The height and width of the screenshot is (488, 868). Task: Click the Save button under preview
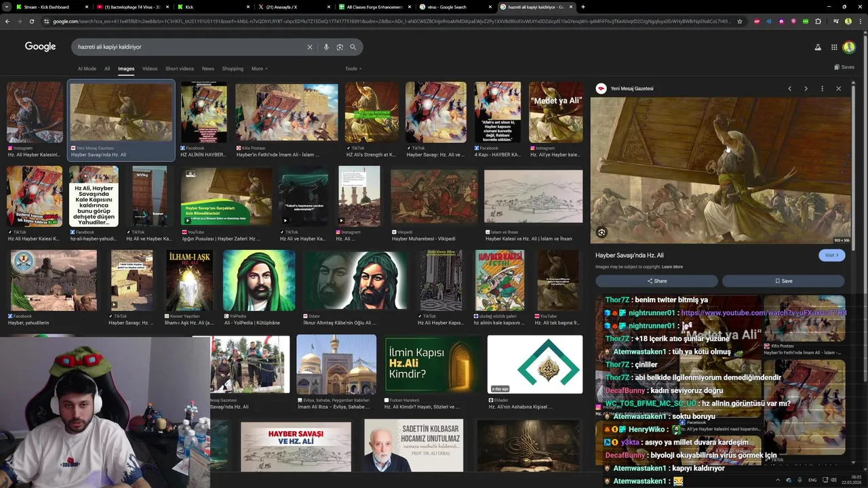coord(783,281)
